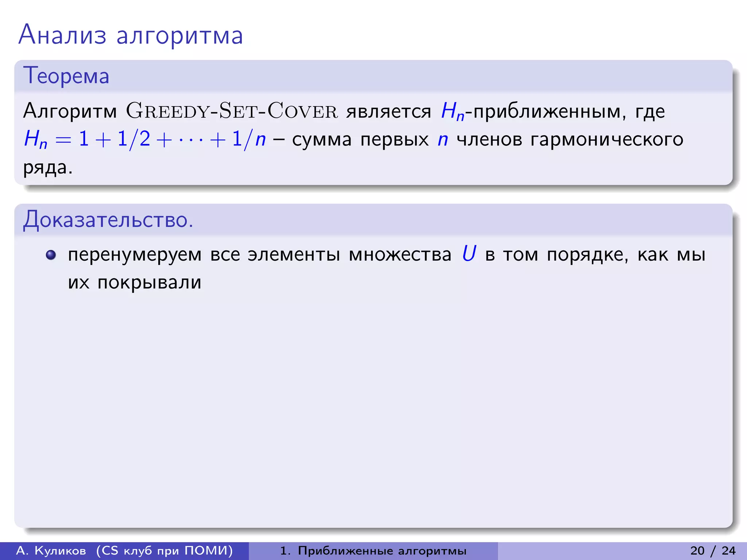Click the slide title 'Анализ алгоритма'
747x560 pixels.
coord(131,35)
